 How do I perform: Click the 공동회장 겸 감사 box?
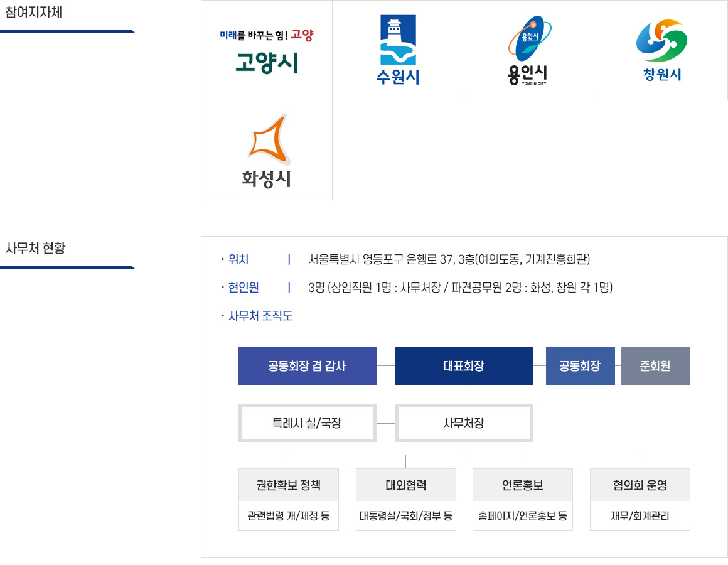click(x=308, y=366)
